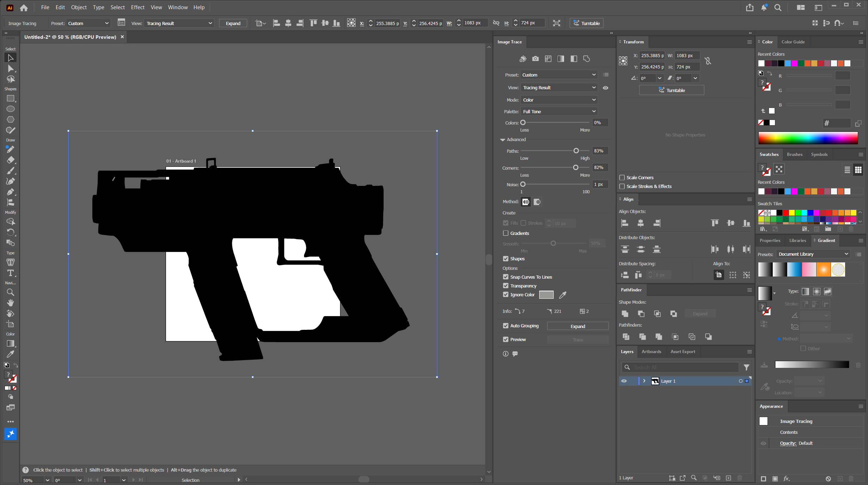
Task: Toggle the Transparency checkbox
Action: [x=506, y=286]
